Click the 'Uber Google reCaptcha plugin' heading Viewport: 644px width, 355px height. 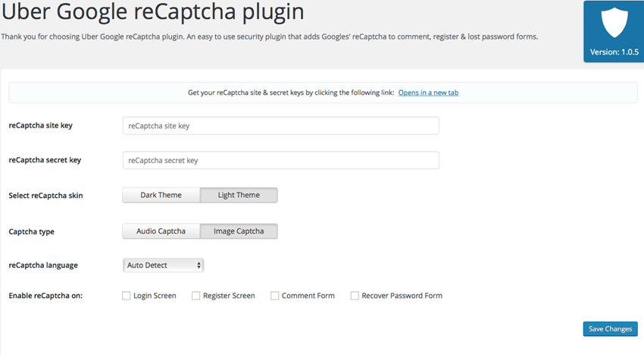[x=153, y=11]
